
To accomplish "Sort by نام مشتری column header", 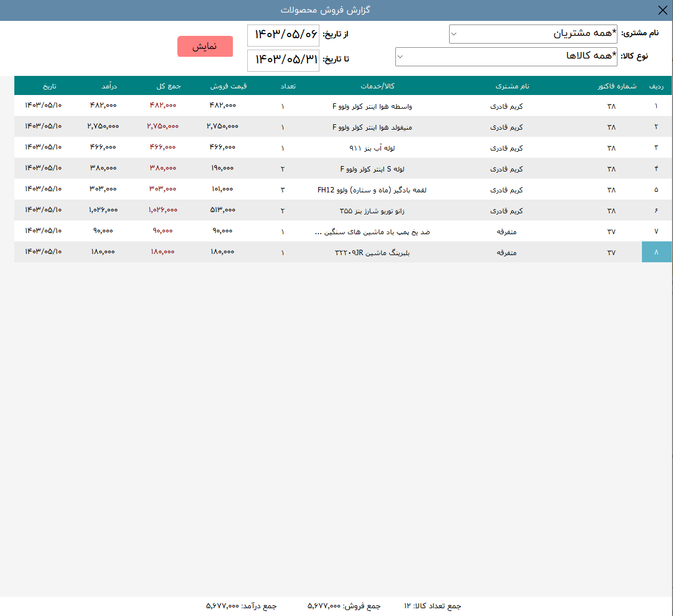I will pyautogui.click(x=512, y=87).
